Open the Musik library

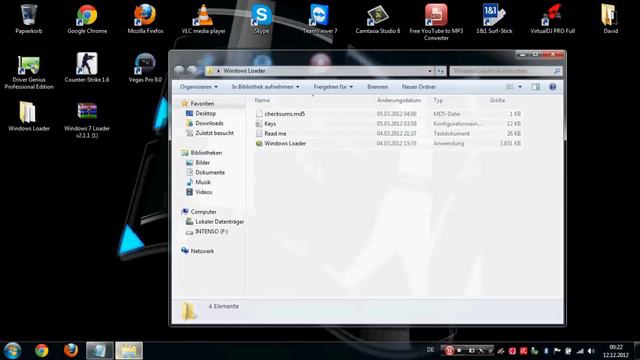coord(203,182)
